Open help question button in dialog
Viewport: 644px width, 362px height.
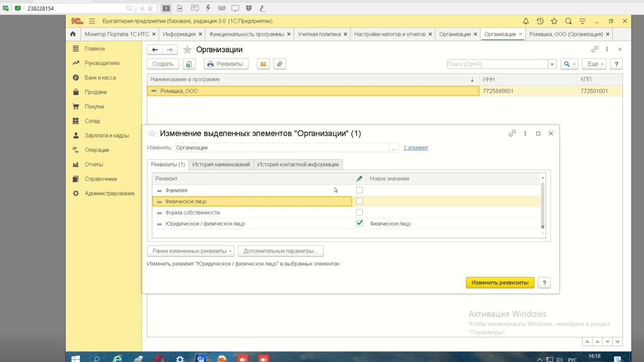point(544,283)
